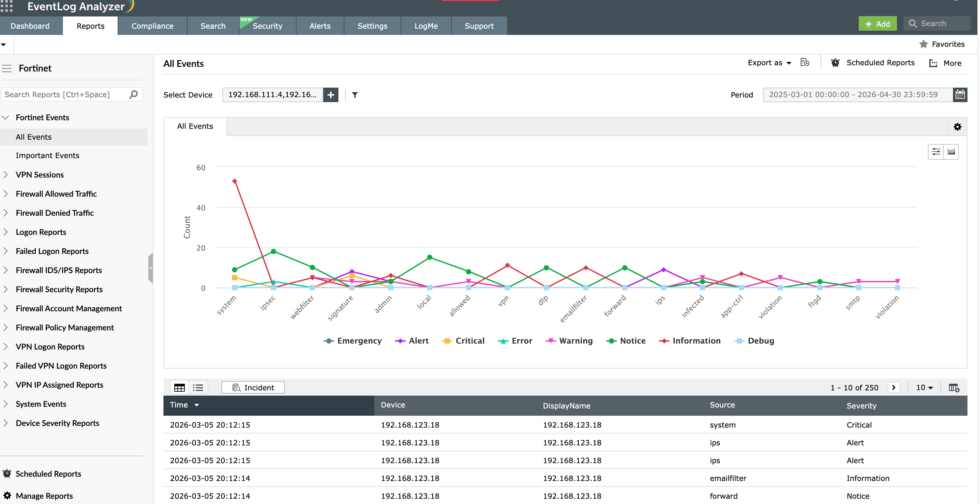Viewport: 980px width, 504px height.
Task: Click the Incident button
Action: 253,388
